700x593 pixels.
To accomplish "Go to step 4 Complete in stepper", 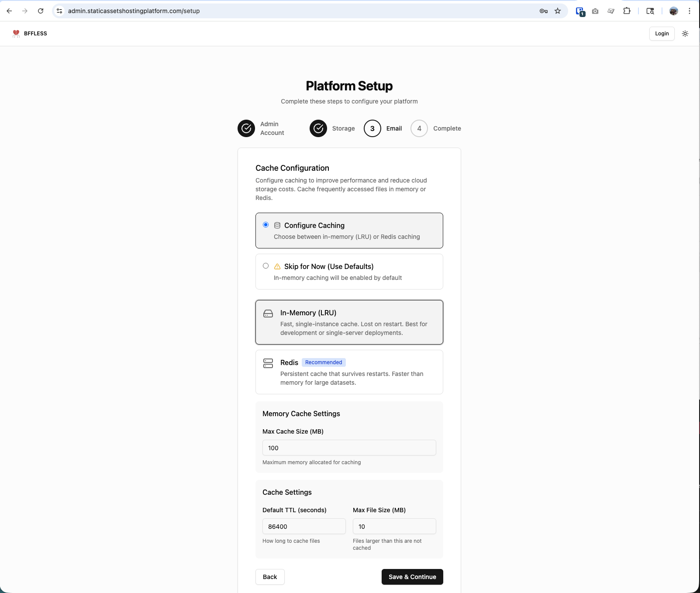I will click(419, 128).
